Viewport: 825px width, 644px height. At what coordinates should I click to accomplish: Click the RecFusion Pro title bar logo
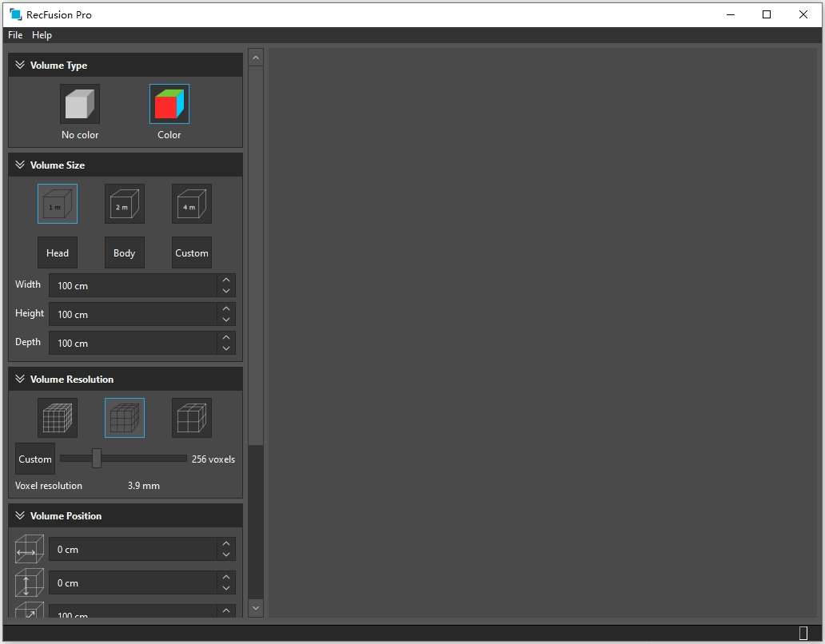click(16, 14)
